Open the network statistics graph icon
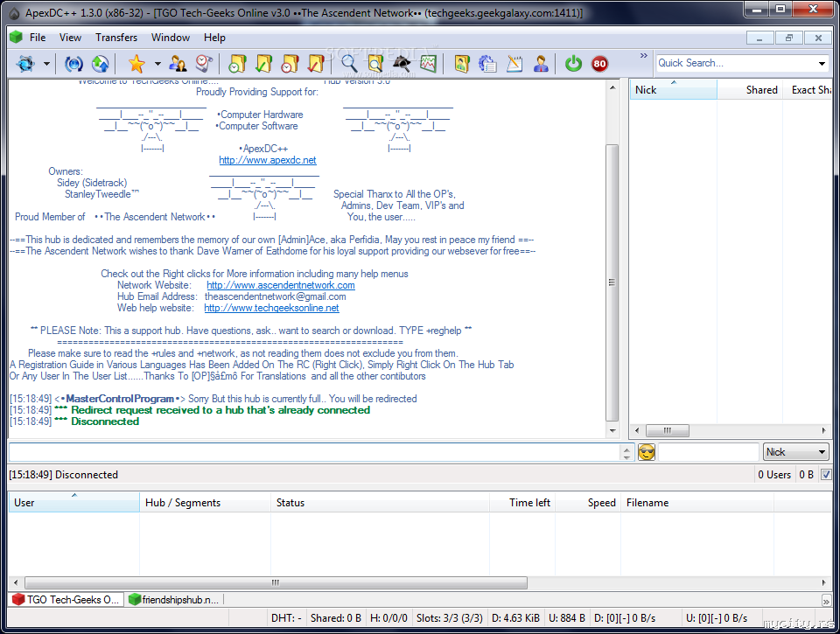 tap(428, 63)
